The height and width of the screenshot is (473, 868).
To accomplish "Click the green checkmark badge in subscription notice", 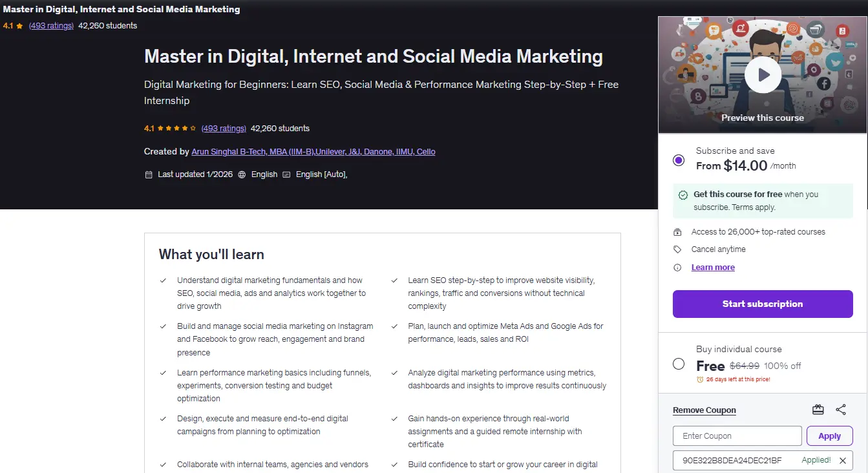I will click(x=683, y=194).
